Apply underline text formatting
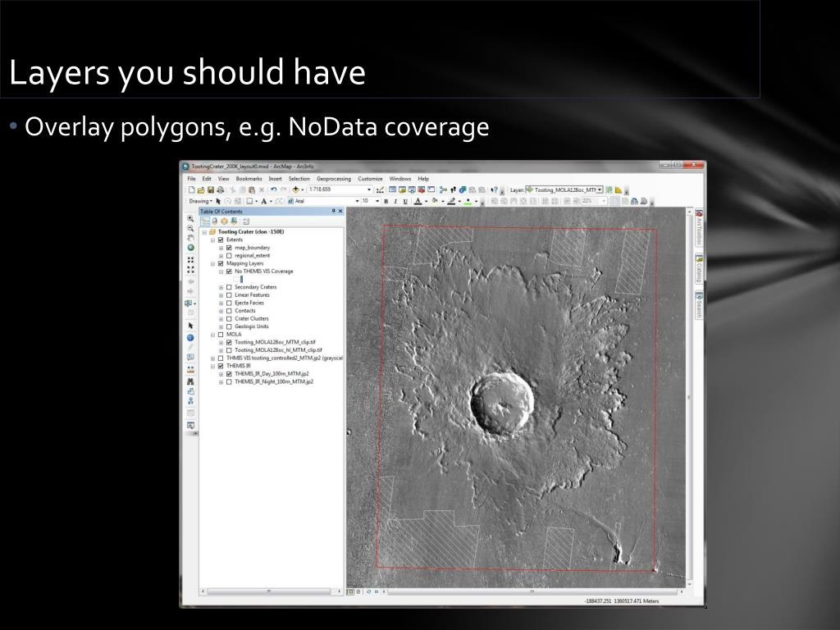Screen dimensions: 840x630 point(405,202)
